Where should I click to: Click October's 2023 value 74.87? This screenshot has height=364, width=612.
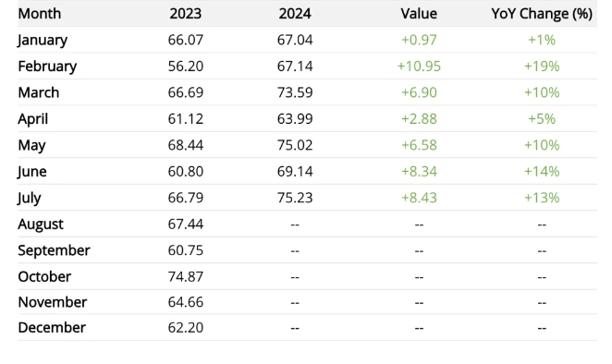(186, 276)
